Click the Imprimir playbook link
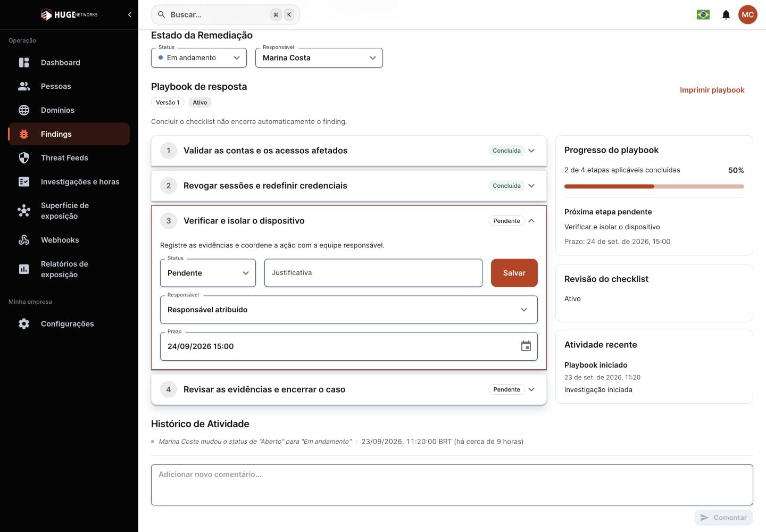This screenshot has width=766, height=532. (x=712, y=90)
